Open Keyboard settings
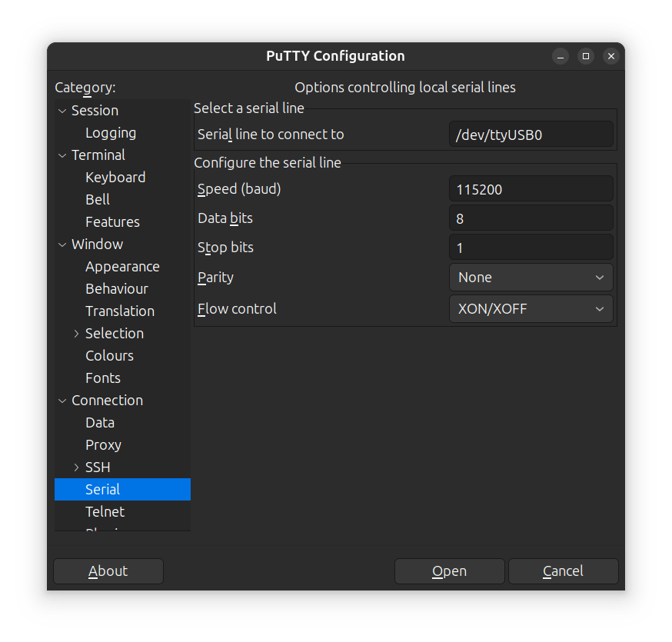Viewport: 672px width, 642px height. pyautogui.click(x=115, y=178)
